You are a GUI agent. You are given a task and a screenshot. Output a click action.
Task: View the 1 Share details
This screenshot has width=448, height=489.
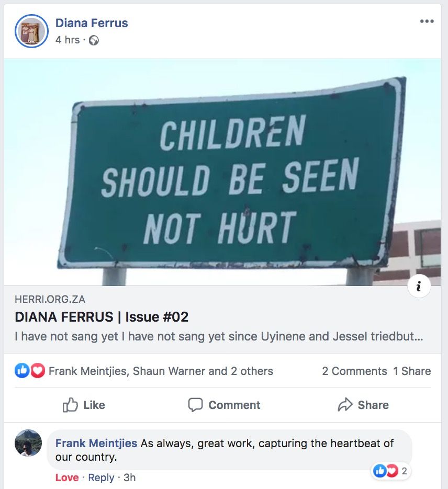click(412, 371)
